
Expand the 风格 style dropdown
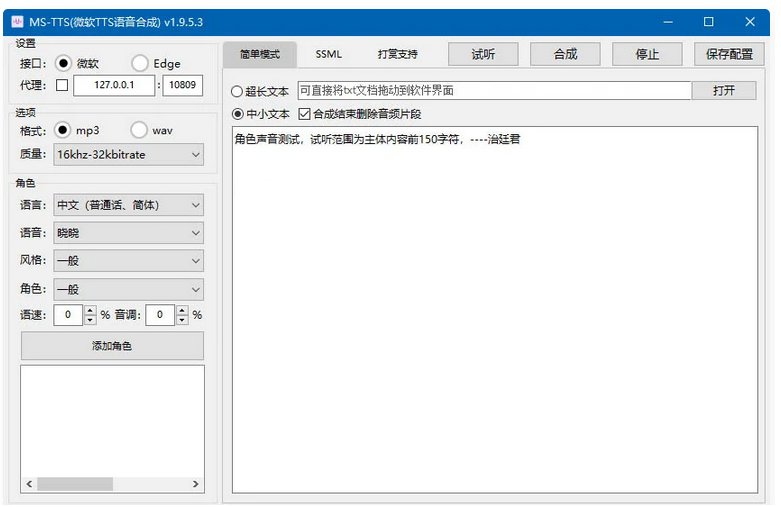128,261
